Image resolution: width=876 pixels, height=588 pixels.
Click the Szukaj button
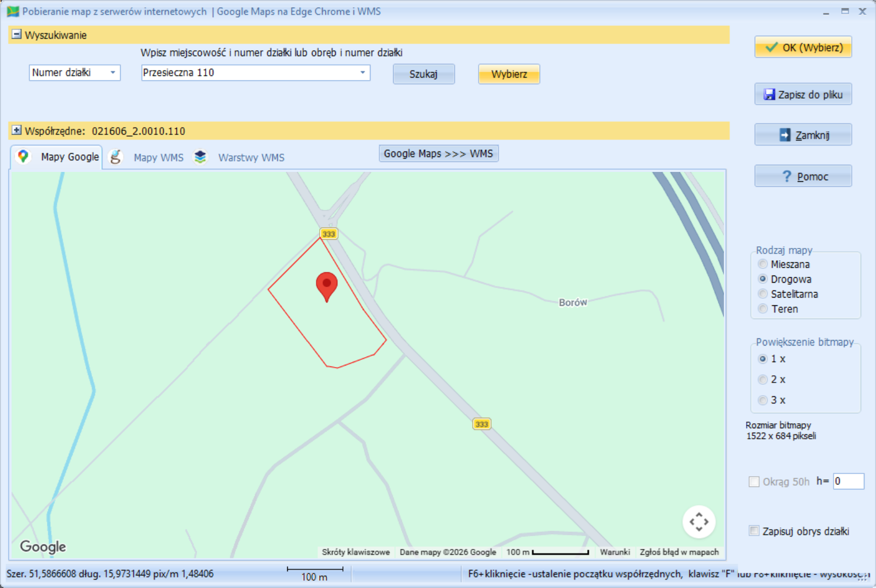423,74
